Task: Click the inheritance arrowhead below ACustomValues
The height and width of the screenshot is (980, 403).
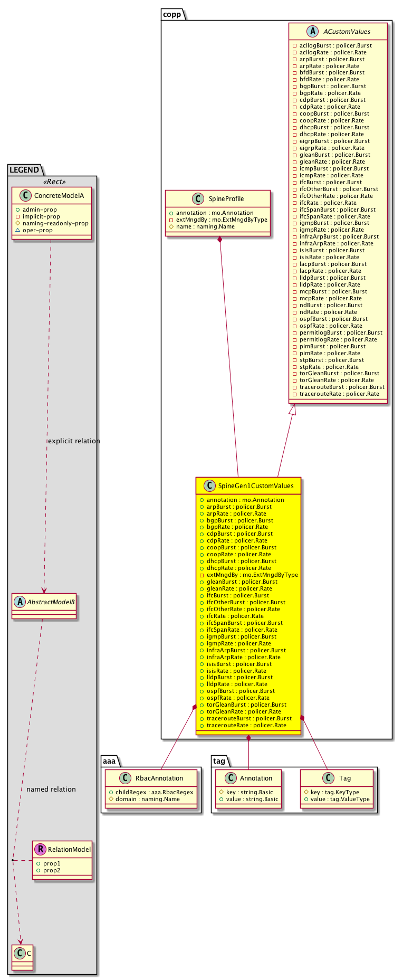Action: (293, 410)
